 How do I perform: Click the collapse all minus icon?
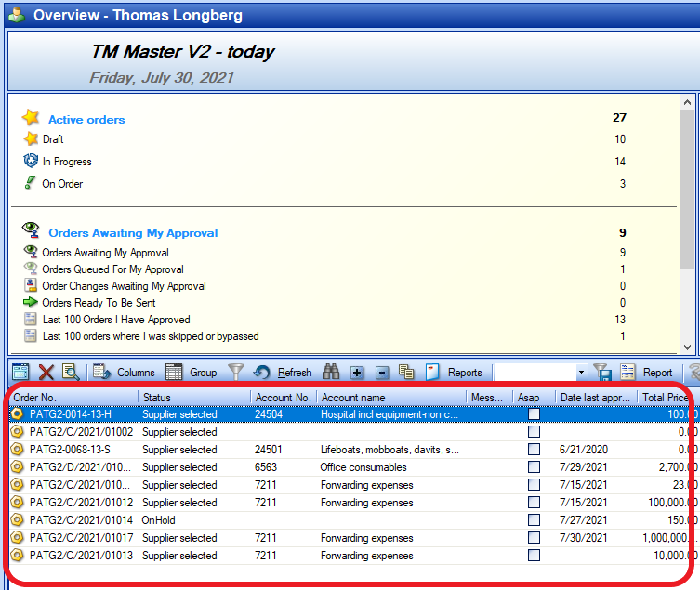tap(382, 373)
